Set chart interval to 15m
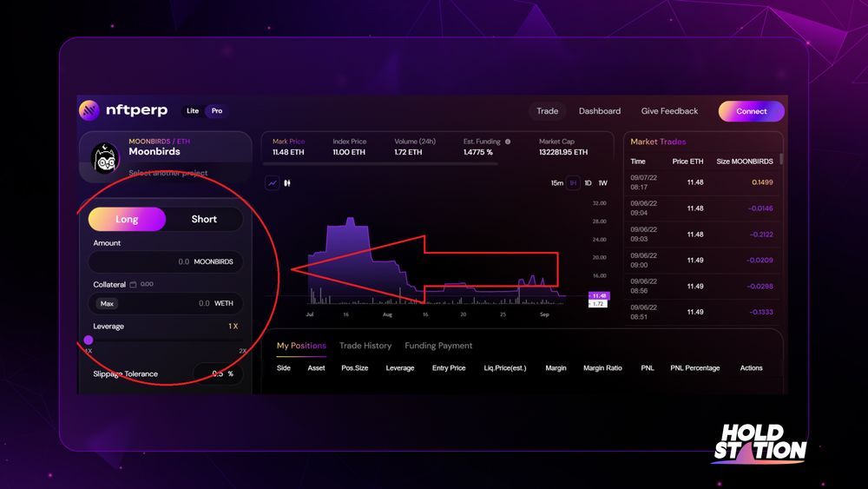Screen dimensions: 868x489 coord(557,182)
